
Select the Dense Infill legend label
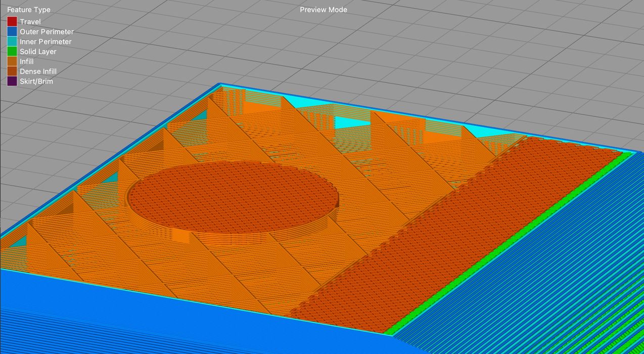point(38,71)
